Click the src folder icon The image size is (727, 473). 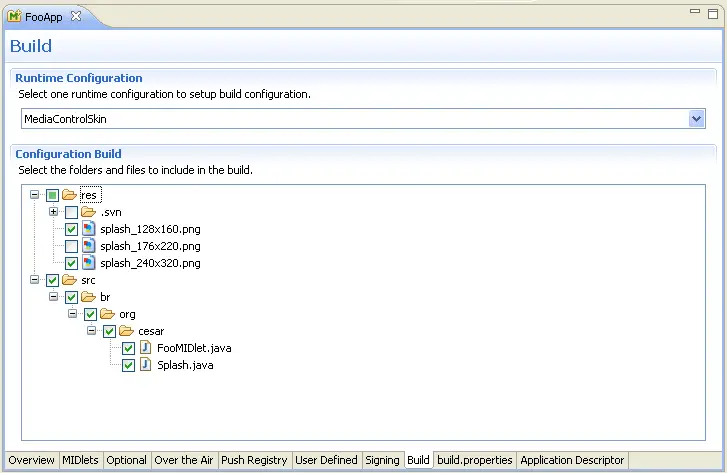[x=69, y=280]
